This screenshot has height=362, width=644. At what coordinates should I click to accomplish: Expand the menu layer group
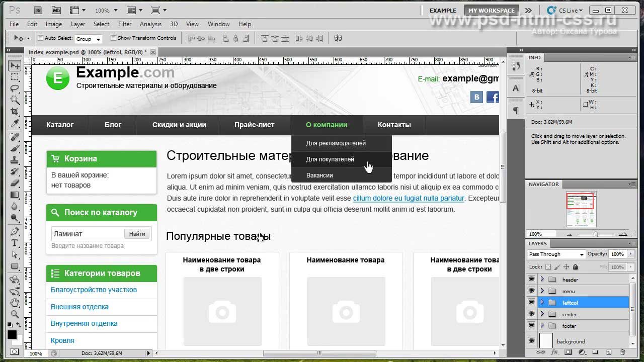click(542, 291)
